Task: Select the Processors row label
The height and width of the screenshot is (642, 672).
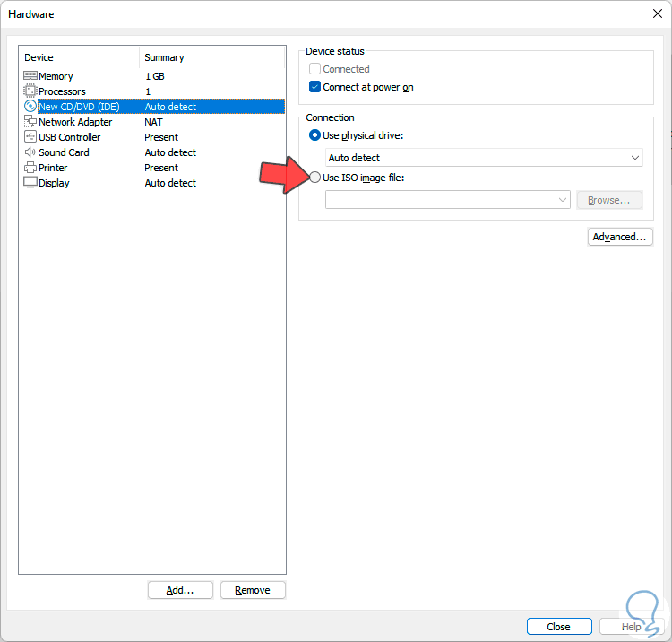Action: coord(62,91)
